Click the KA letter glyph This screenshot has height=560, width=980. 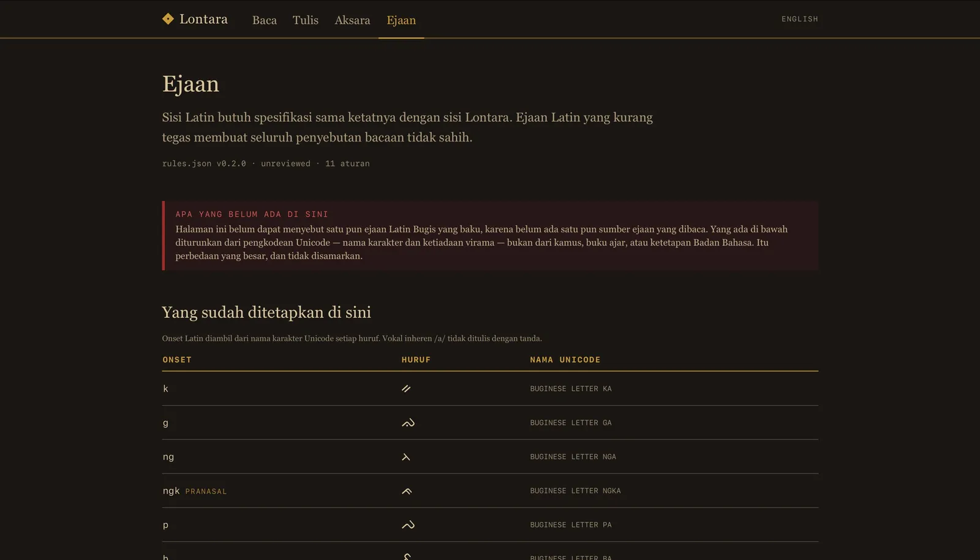(406, 388)
